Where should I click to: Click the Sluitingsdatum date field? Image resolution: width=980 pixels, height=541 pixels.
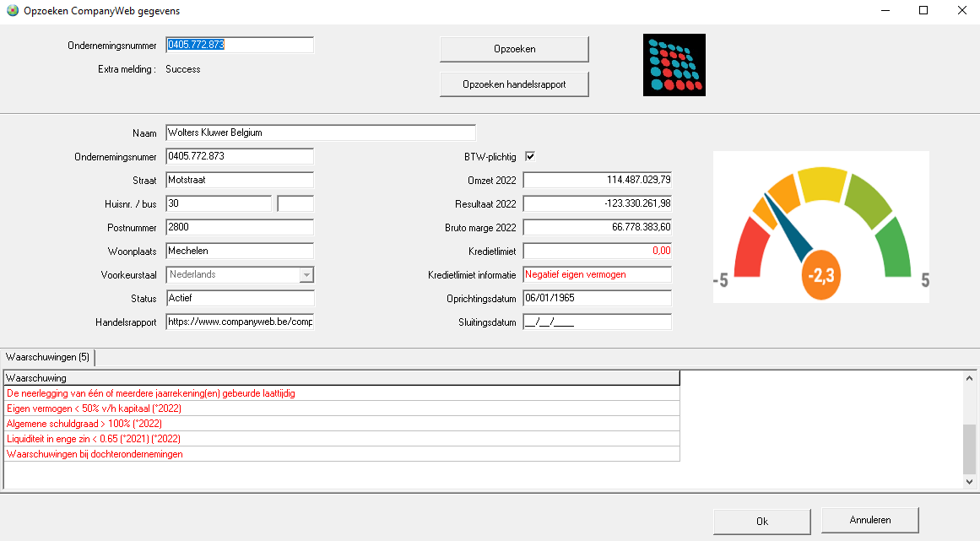point(597,322)
